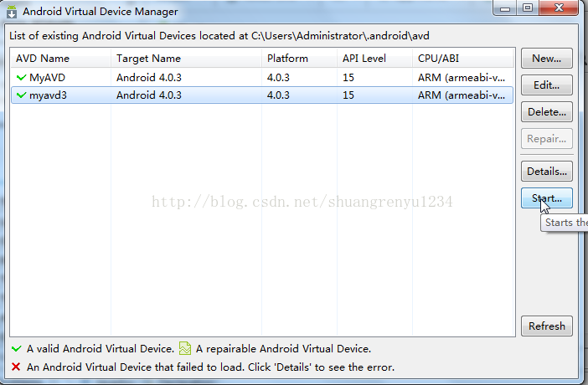588x385 pixels.
Task: Sort by Platform column header
Action: pos(299,59)
